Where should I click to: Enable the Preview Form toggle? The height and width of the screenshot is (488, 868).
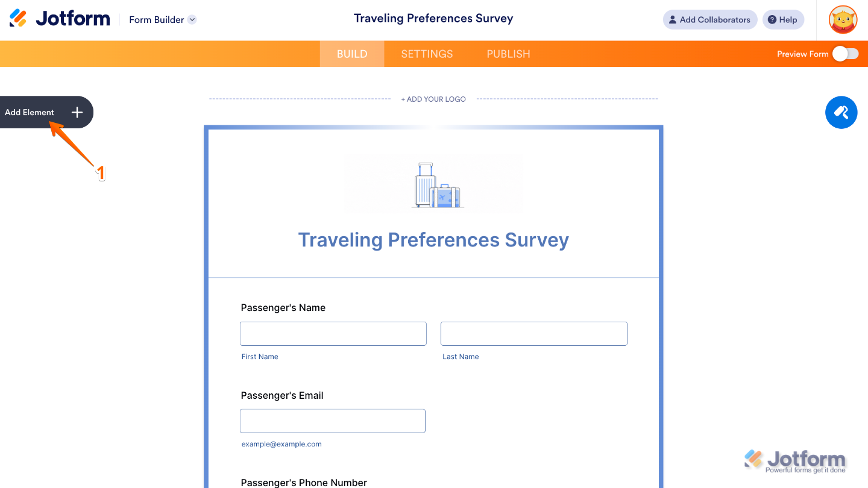[x=845, y=54]
